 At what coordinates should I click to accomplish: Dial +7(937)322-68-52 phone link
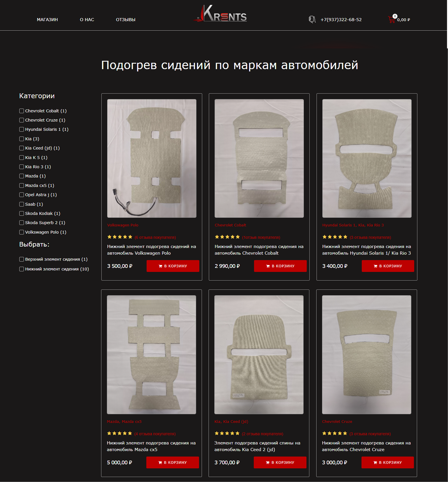click(341, 20)
